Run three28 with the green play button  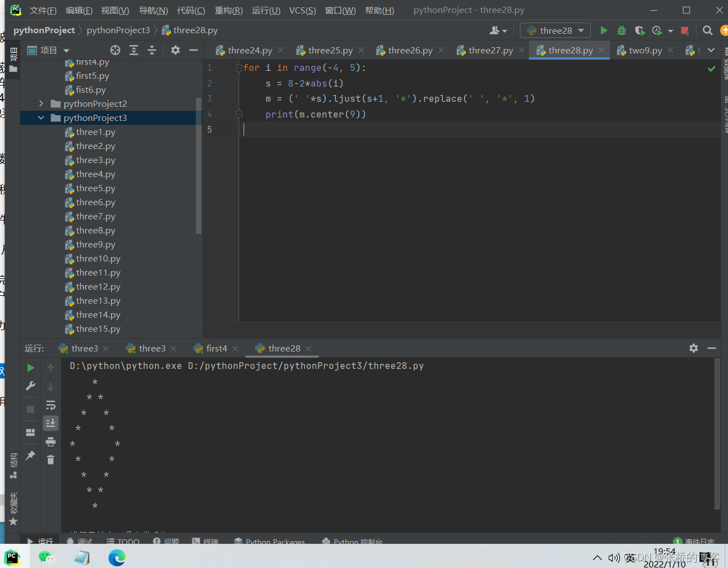pos(604,30)
